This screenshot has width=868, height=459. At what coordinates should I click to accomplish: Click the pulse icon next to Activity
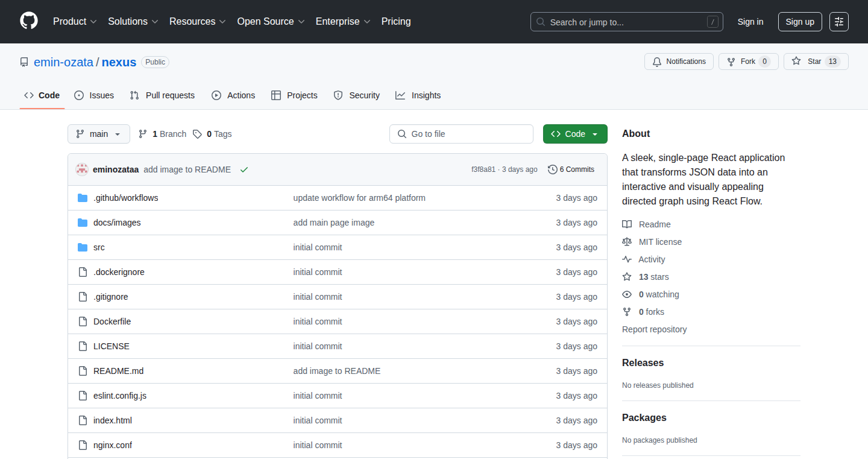(627, 259)
